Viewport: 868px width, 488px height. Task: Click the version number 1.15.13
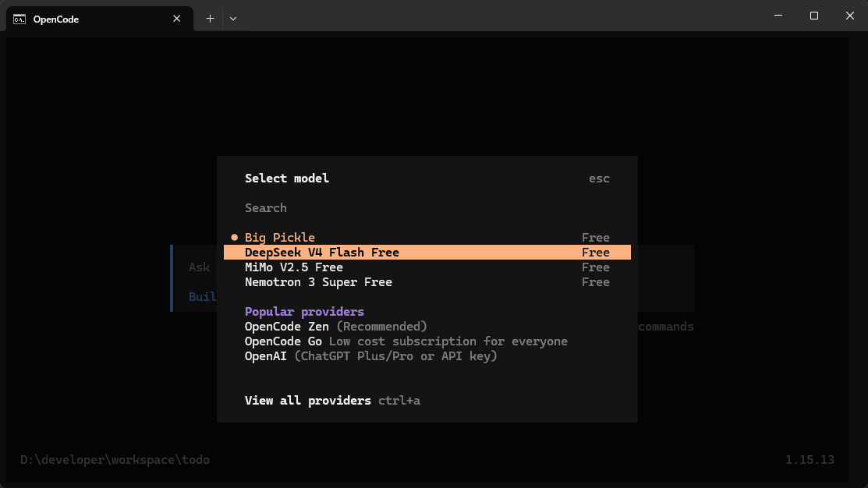tap(810, 460)
